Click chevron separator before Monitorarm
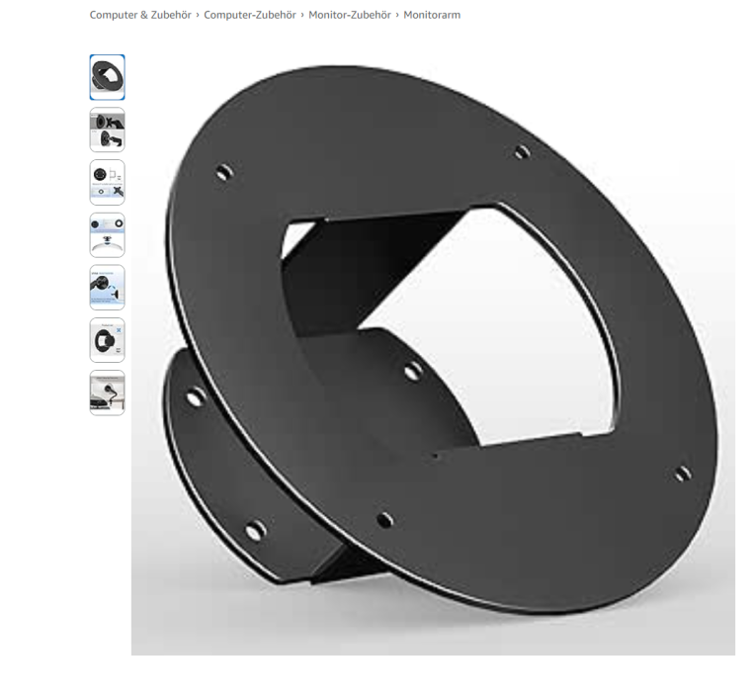This screenshot has height=700, width=753. [397, 15]
